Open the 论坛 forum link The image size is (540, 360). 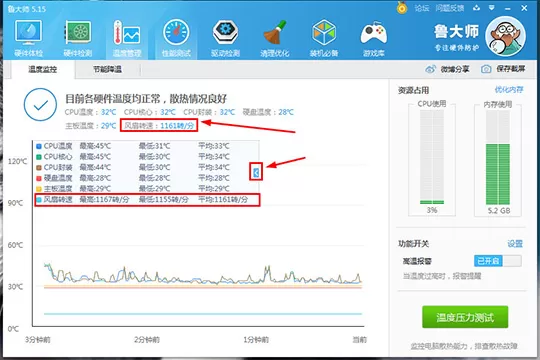click(422, 8)
